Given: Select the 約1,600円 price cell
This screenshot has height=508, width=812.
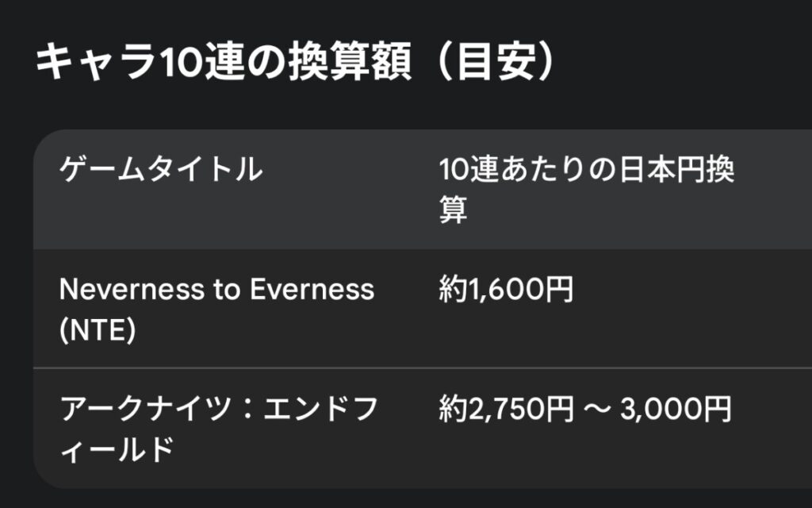Looking at the screenshot, I should [506, 291].
